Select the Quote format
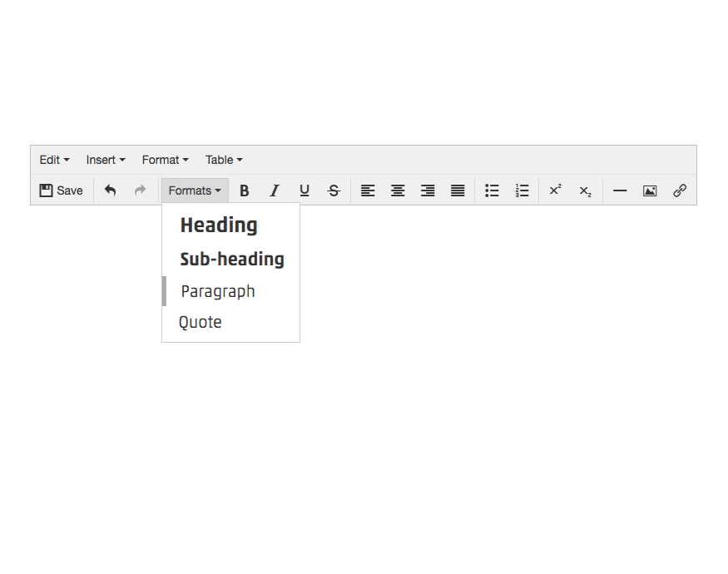This screenshot has height=574, width=728. (x=230, y=322)
